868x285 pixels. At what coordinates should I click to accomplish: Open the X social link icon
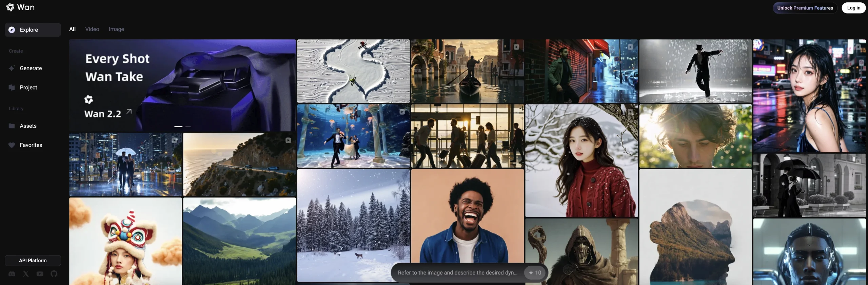click(x=26, y=274)
